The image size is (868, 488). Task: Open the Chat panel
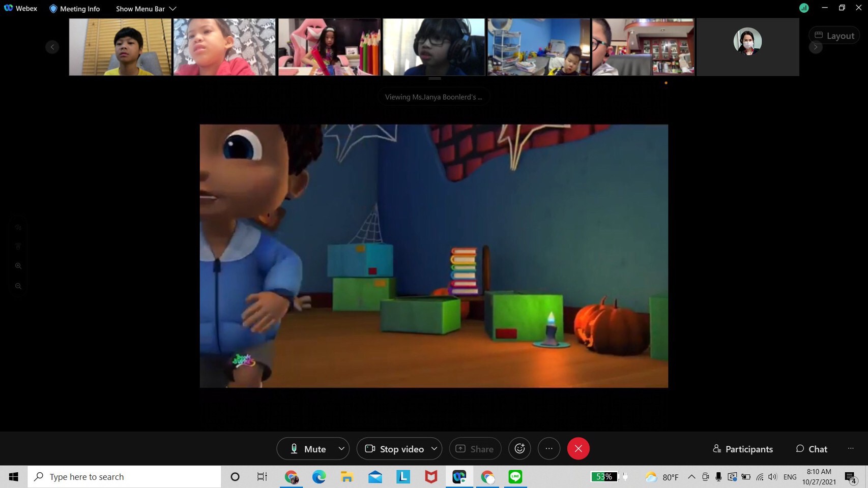tap(812, 449)
